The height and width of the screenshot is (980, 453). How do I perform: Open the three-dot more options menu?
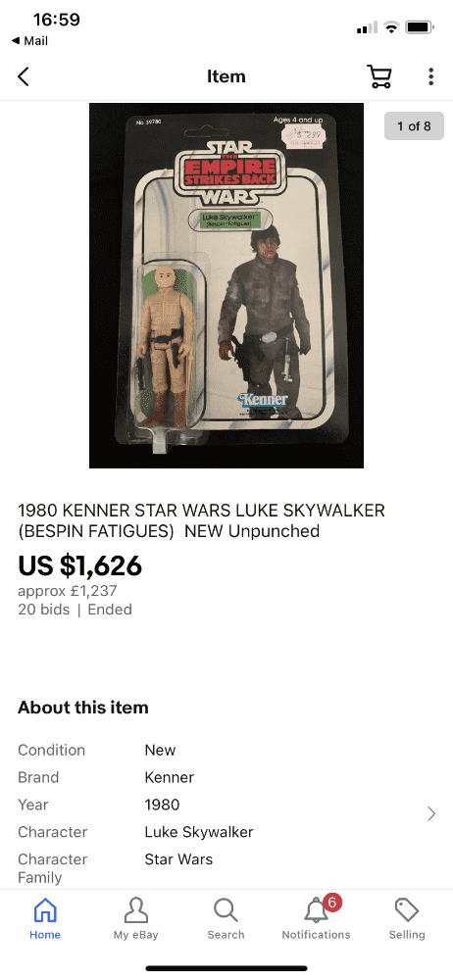point(430,76)
